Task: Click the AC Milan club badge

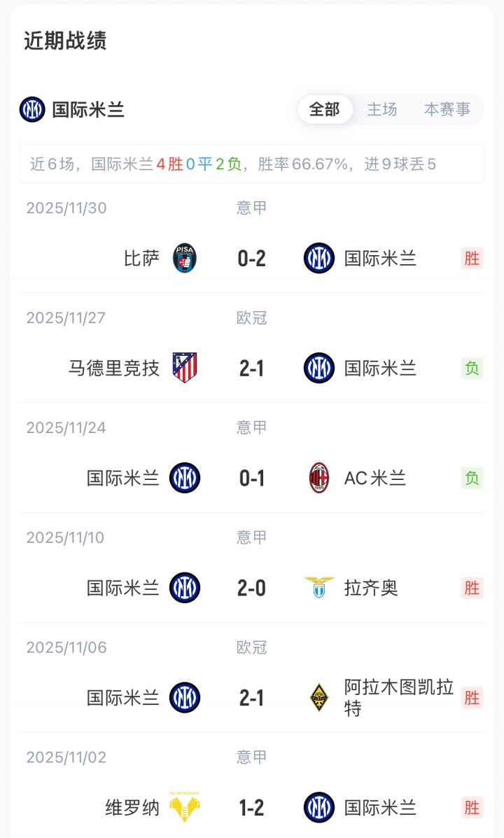Action: [x=319, y=479]
